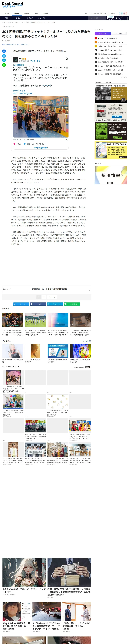The width and height of the screenshot is (129, 644).
Task: Switch to the MOVIE tab
Action: point(27,13)
